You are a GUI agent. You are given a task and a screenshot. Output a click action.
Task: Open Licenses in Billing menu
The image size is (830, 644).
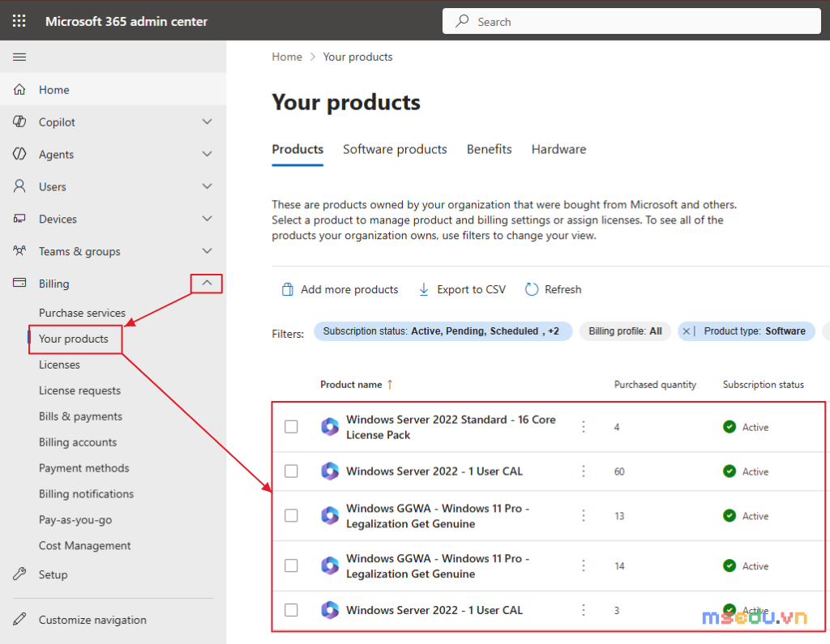coord(59,365)
